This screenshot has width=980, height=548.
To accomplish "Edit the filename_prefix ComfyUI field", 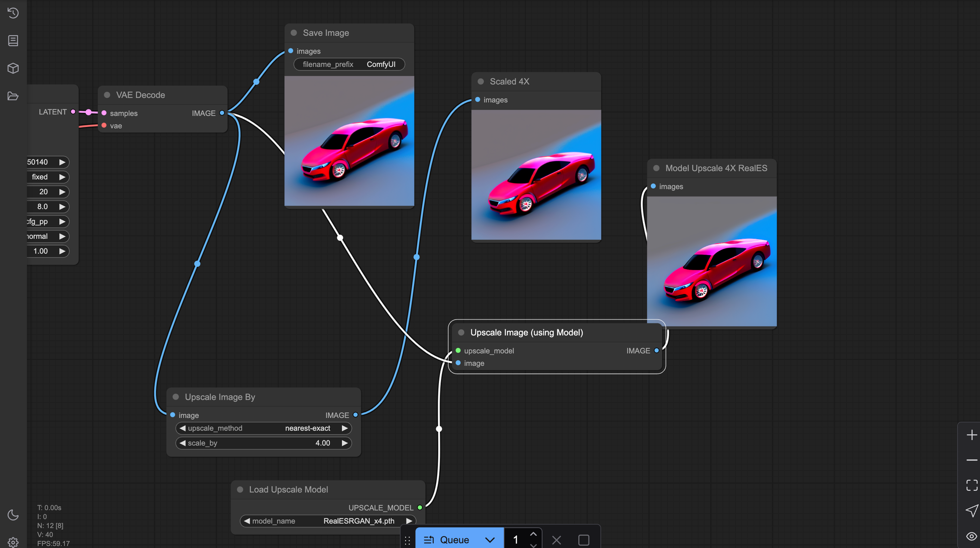I will [x=349, y=64].
